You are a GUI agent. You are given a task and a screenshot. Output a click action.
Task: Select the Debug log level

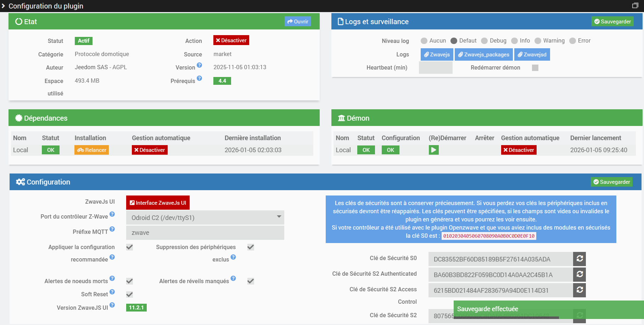click(x=484, y=41)
